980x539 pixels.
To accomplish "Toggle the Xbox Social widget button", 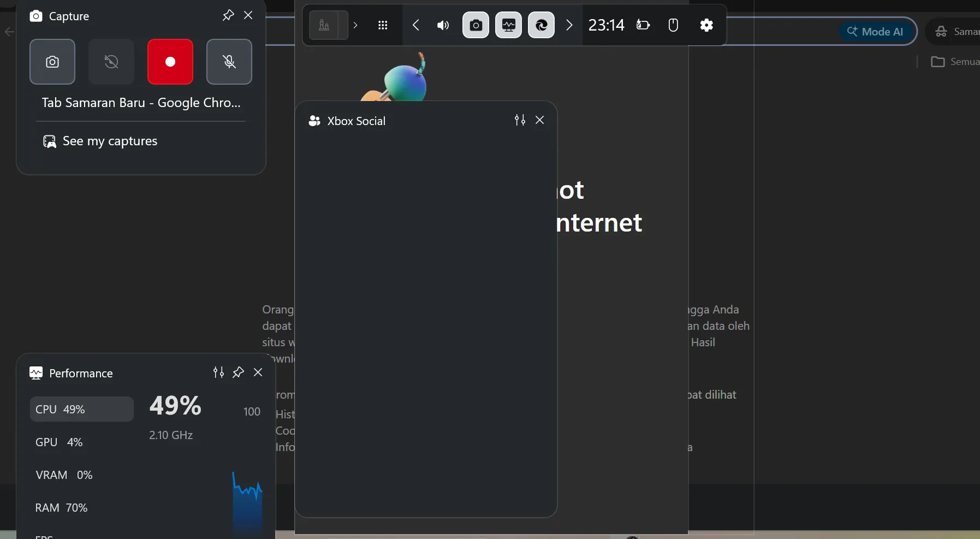I will coord(542,25).
